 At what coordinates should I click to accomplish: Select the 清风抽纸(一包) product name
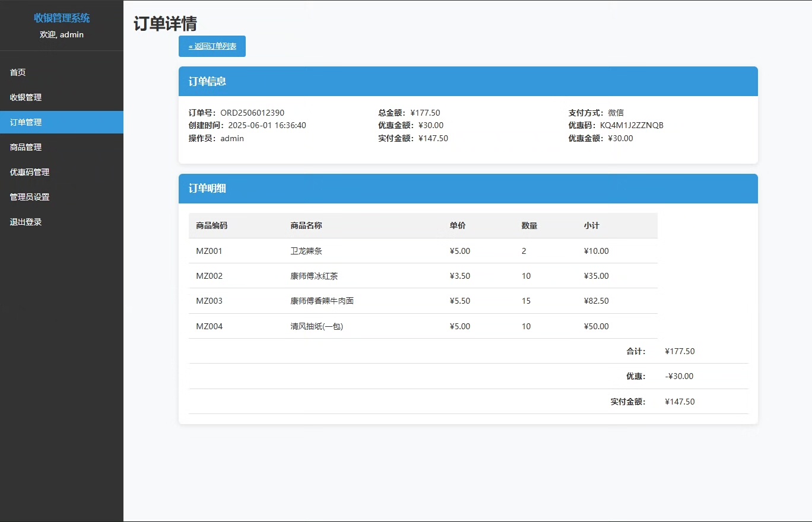[316, 326]
